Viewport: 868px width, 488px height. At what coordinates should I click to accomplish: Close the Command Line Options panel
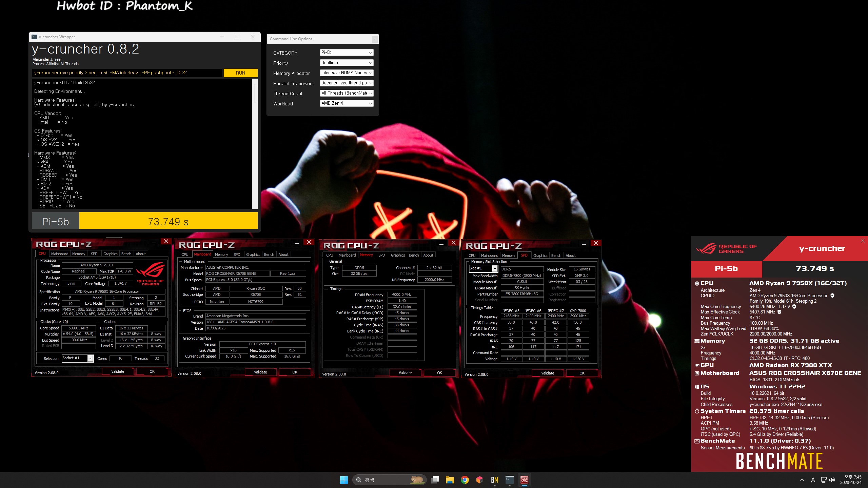(375, 39)
